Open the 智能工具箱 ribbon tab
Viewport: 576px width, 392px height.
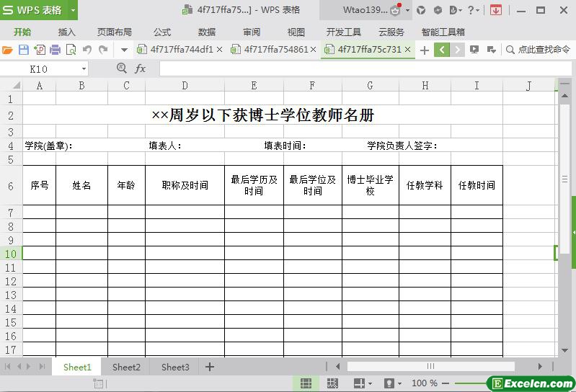click(443, 32)
